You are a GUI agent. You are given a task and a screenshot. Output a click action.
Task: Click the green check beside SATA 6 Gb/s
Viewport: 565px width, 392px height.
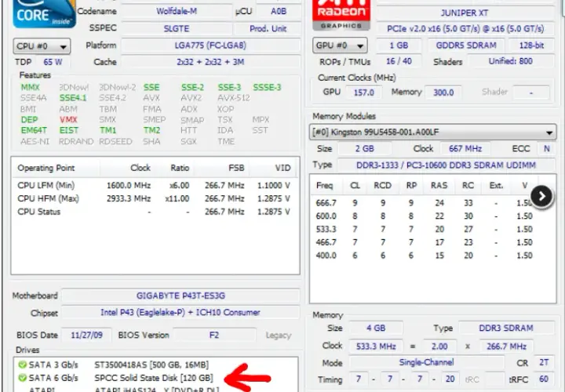click(22, 378)
